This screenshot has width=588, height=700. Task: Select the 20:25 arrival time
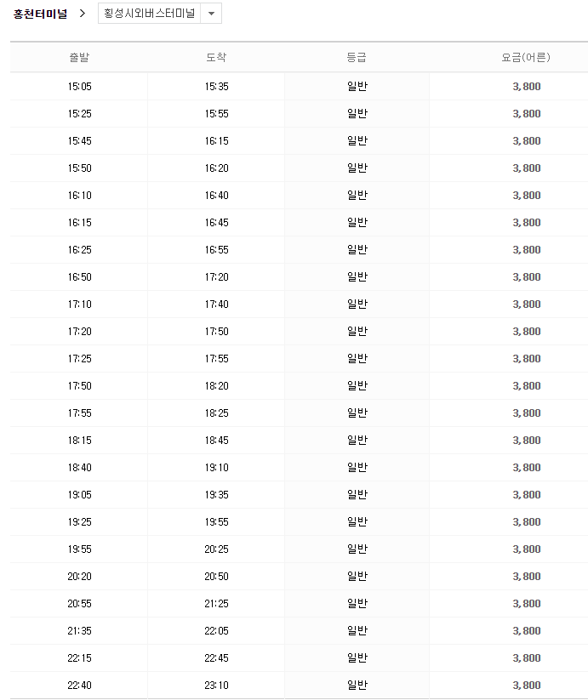click(x=216, y=549)
